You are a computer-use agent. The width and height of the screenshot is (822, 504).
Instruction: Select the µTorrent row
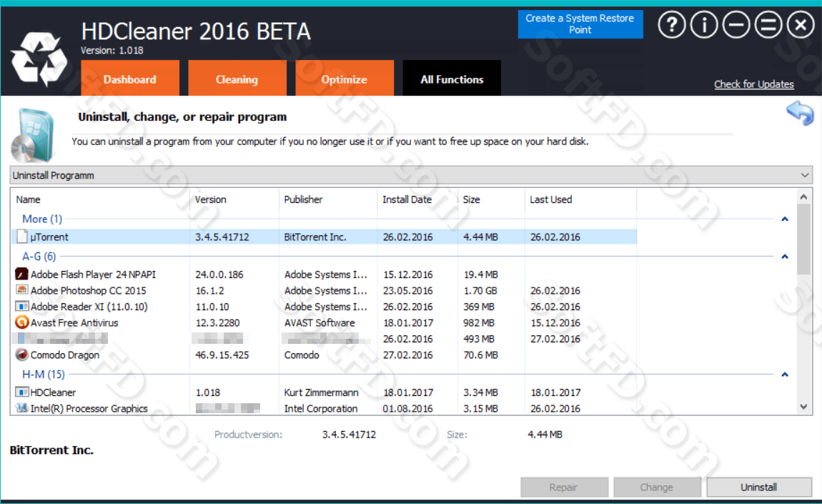click(x=324, y=237)
